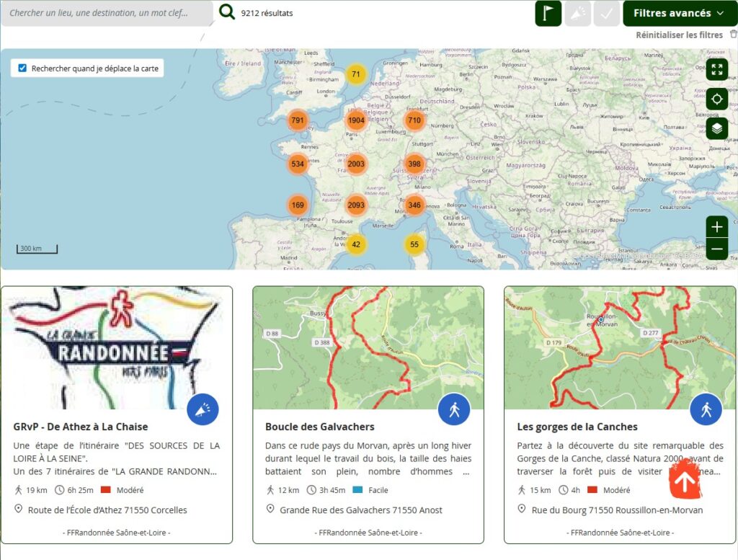
Task: Click the magnifier search icon
Action: pyautogui.click(x=227, y=12)
